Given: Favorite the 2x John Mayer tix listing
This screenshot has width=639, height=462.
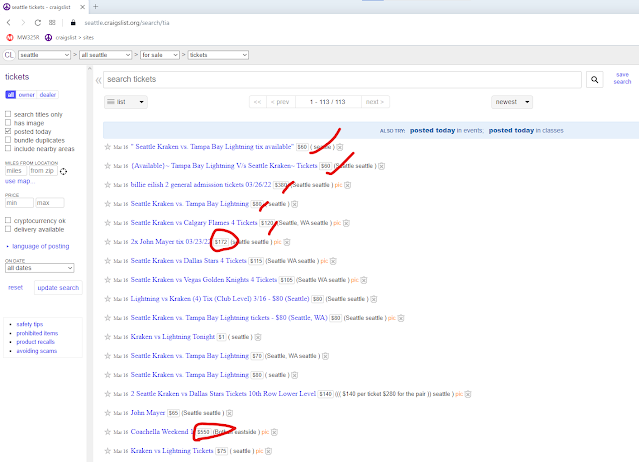Looking at the screenshot, I should (x=108, y=242).
